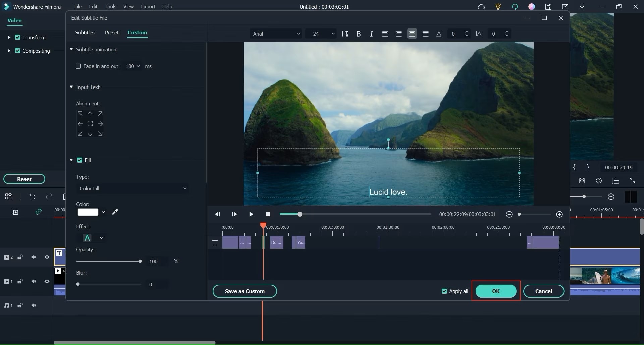Viewport: 644px width, 345px height.
Task: Play the subtitle preview
Action: point(251,214)
